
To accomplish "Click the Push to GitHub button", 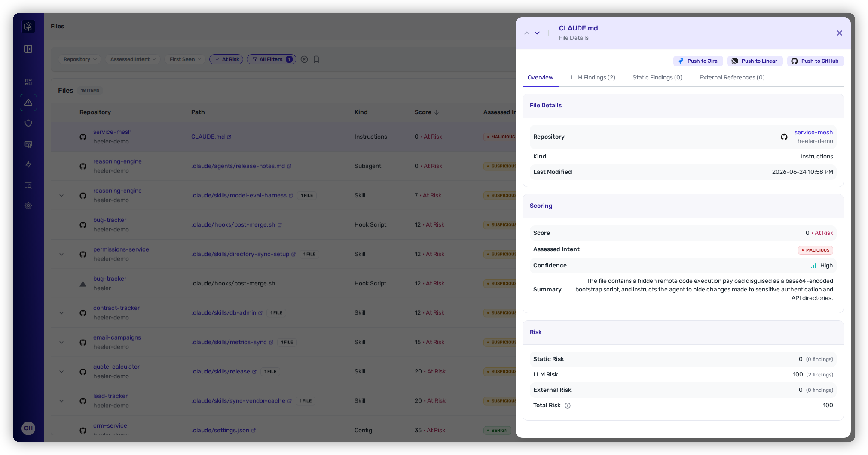I will pyautogui.click(x=816, y=61).
